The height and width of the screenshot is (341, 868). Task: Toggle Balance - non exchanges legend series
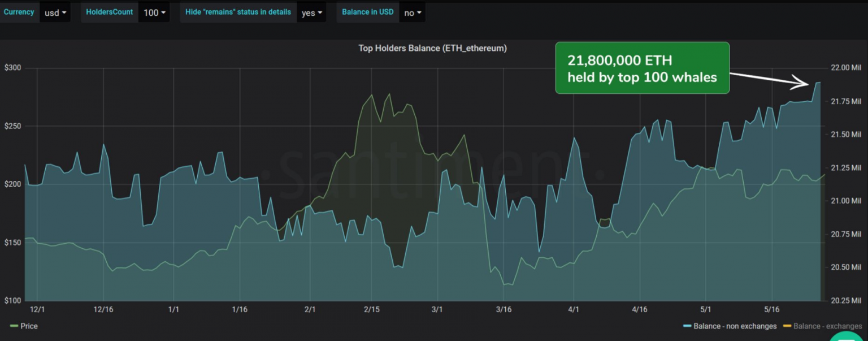pyautogui.click(x=735, y=326)
